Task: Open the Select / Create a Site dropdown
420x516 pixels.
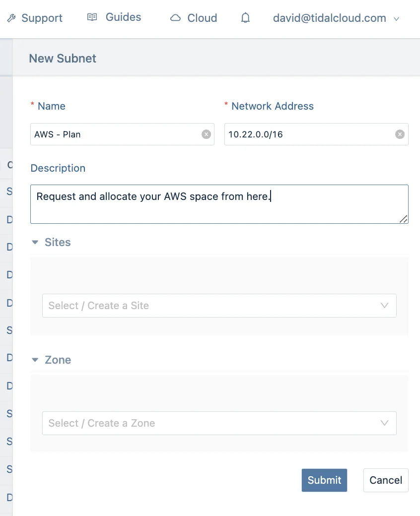Action: coord(219,306)
